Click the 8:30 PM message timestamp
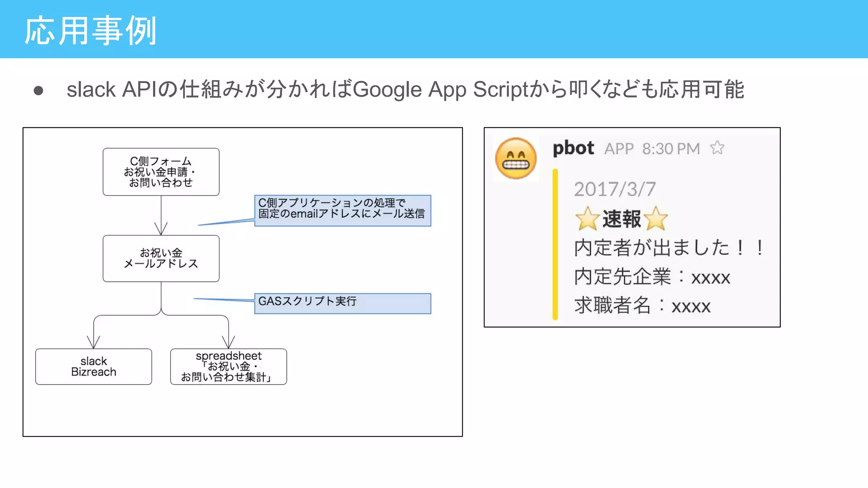 click(x=671, y=149)
